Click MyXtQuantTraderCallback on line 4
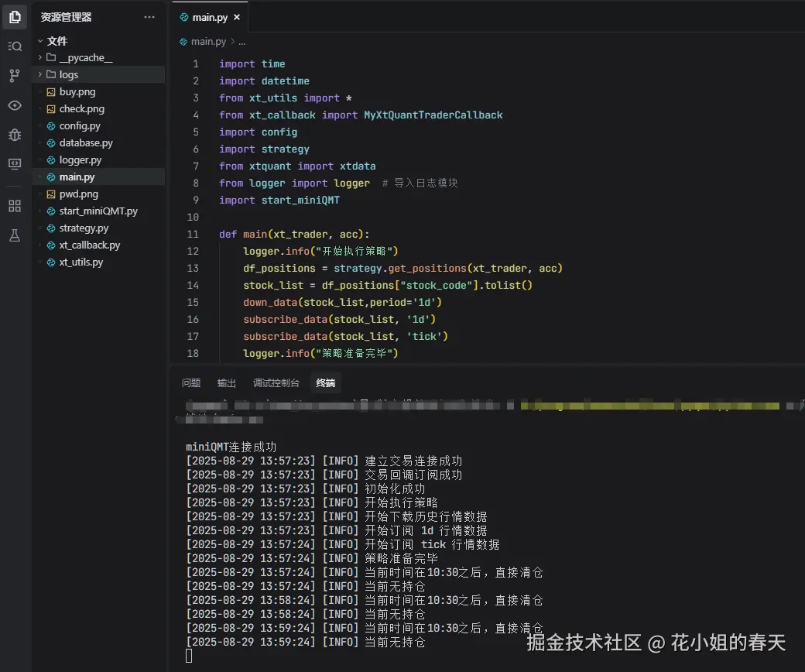The image size is (805, 672). pos(433,115)
